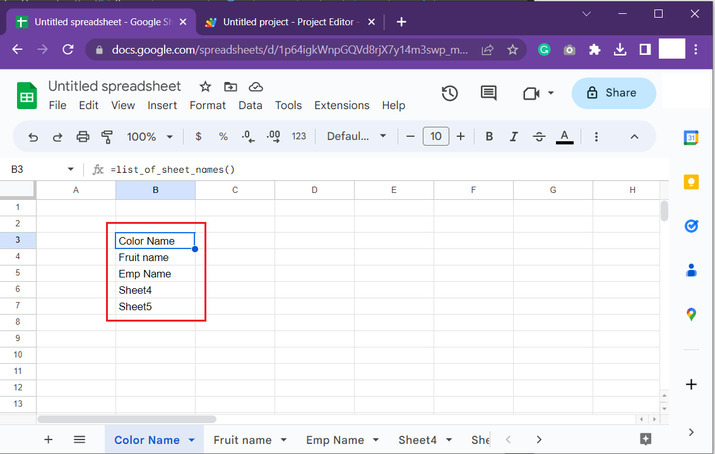Toggle strikethrough formatting

539,136
